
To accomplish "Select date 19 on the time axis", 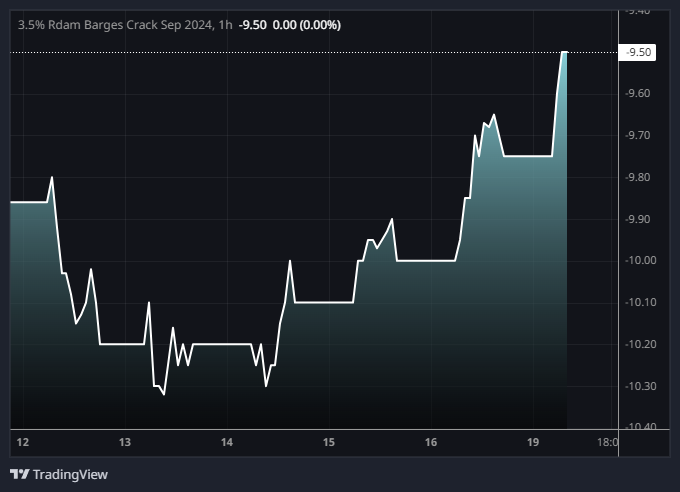I will (x=532, y=442).
